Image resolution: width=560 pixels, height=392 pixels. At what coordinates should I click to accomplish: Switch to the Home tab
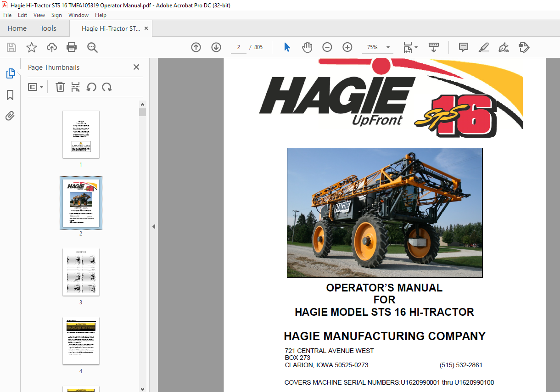coord(17,28)
